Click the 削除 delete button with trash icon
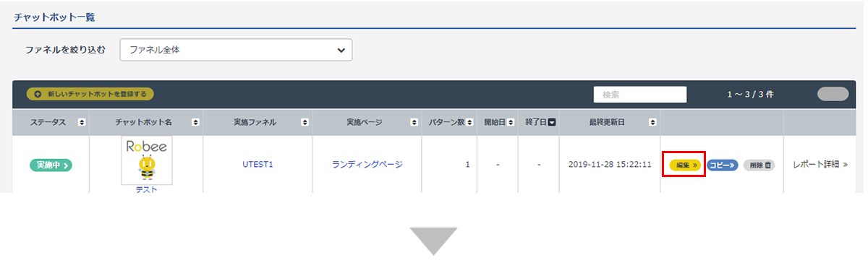This screenshot has width=868, height=268. [x=759, y=165]
